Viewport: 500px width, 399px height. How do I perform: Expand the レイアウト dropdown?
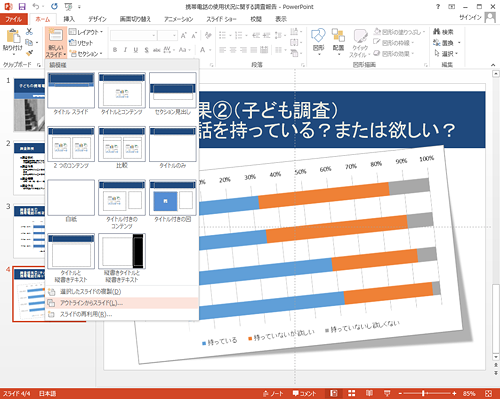tap(86, 32)
